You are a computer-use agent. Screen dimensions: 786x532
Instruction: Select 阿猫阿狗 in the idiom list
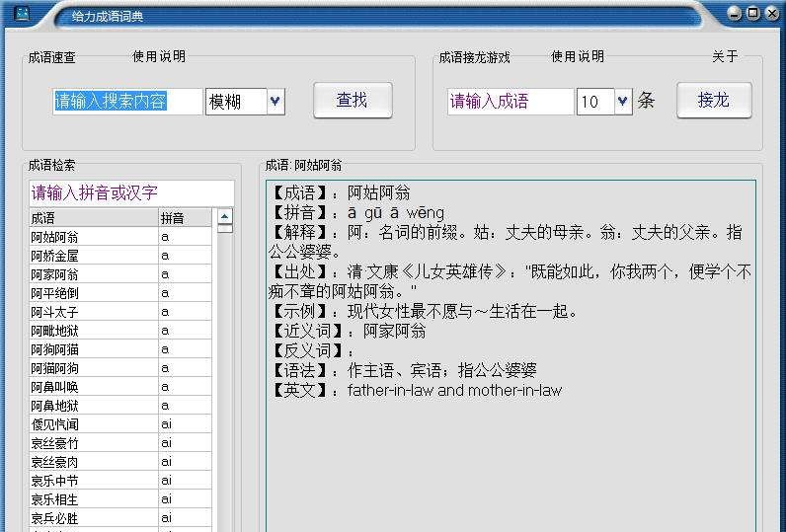pyautogui.click(x=120, y=368)
